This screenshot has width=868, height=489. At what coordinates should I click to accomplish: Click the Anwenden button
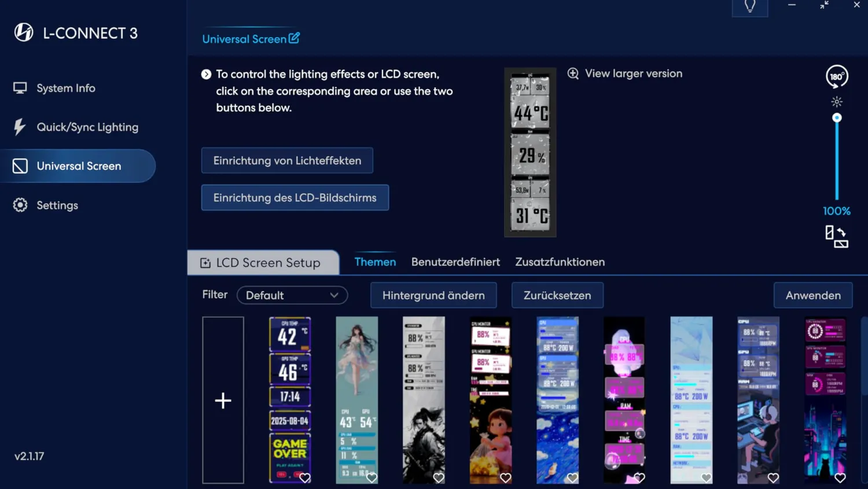coord(813,295)
